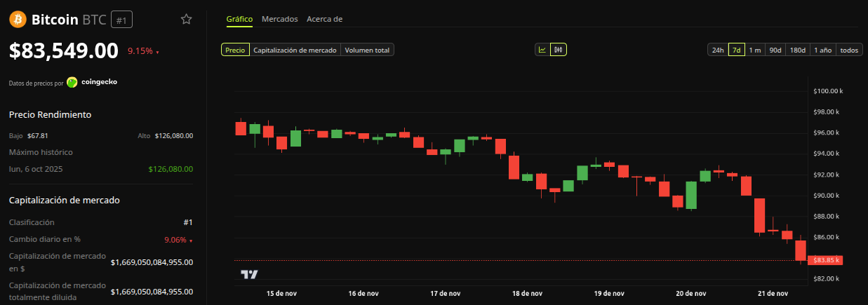Click the Capitalización de mercado en $ label

(x=58, y=262)
